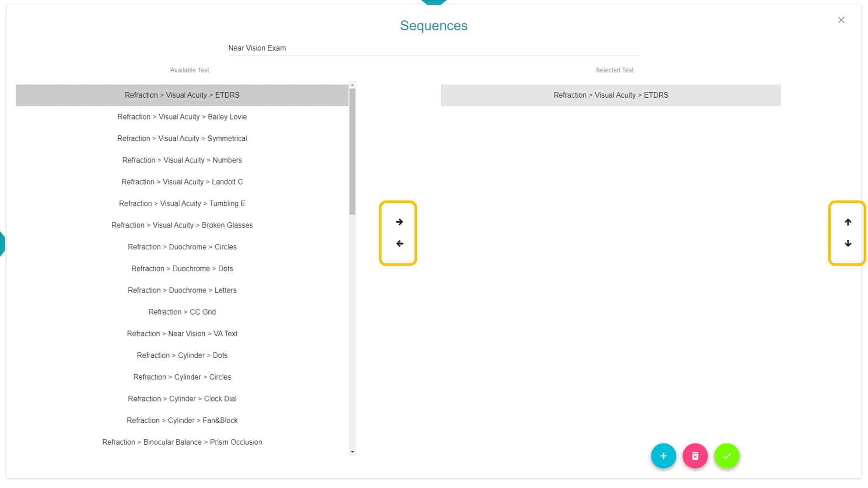Click scrollbar down arrow in Available Test list
The image size is (868, 488).
[352, 452]
